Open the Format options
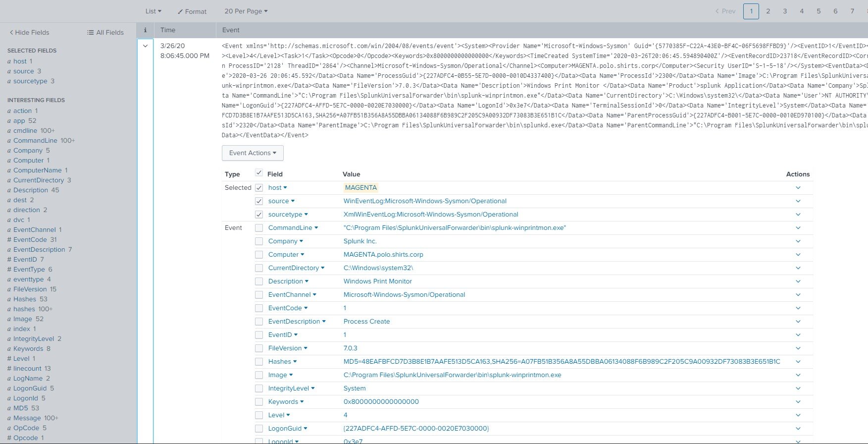The height and width of the screenshot is (444, 868). (x=192, y=11)
